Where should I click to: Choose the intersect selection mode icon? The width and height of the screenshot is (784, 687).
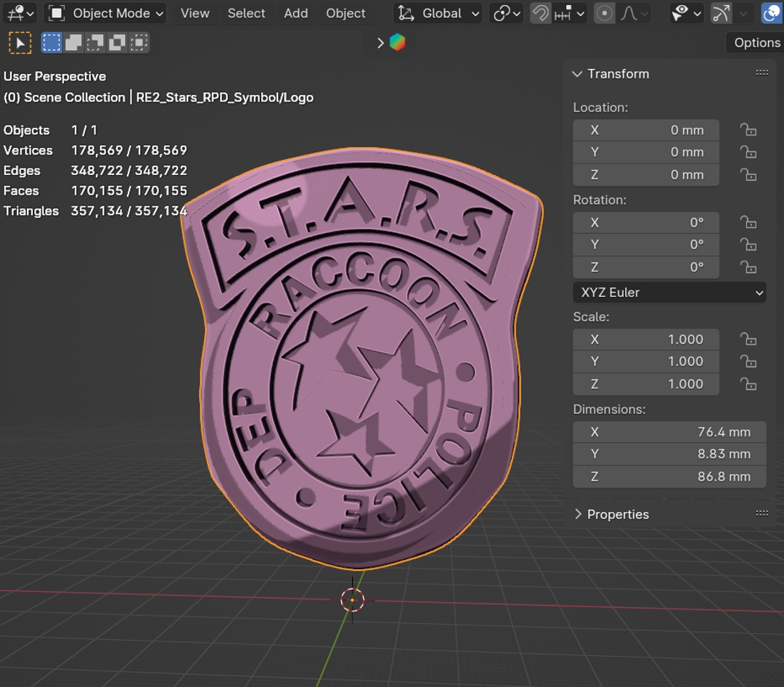click(x=139, y=43)
